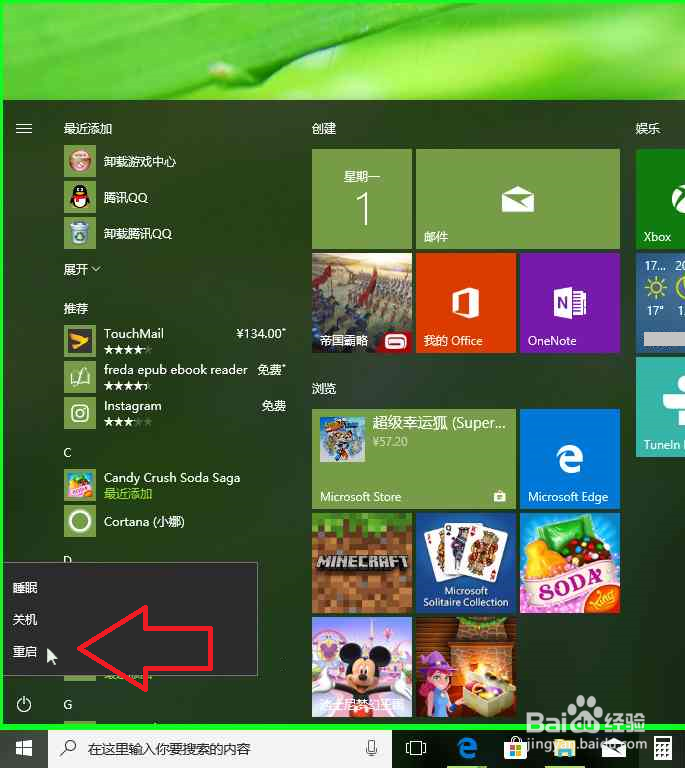
Task: Open the Minecraft tile
Action: tap(362, 563)
